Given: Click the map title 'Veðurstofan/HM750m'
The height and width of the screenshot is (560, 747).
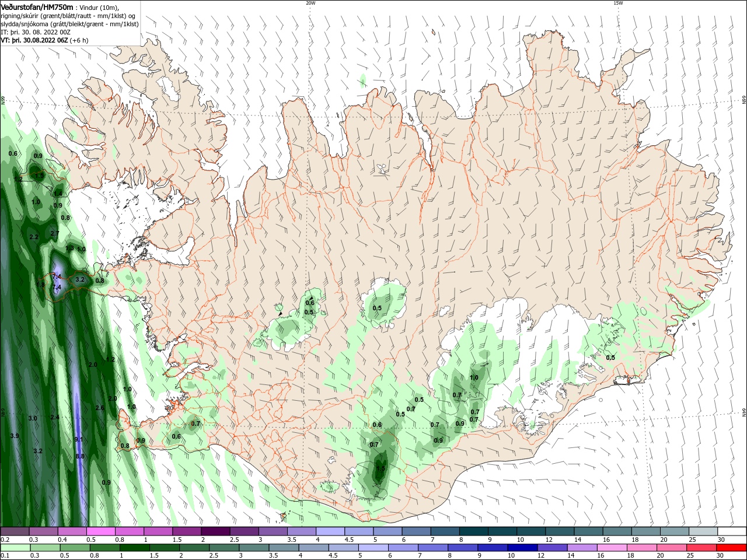Looking at the screenshot, I should (x=37, y=7).
